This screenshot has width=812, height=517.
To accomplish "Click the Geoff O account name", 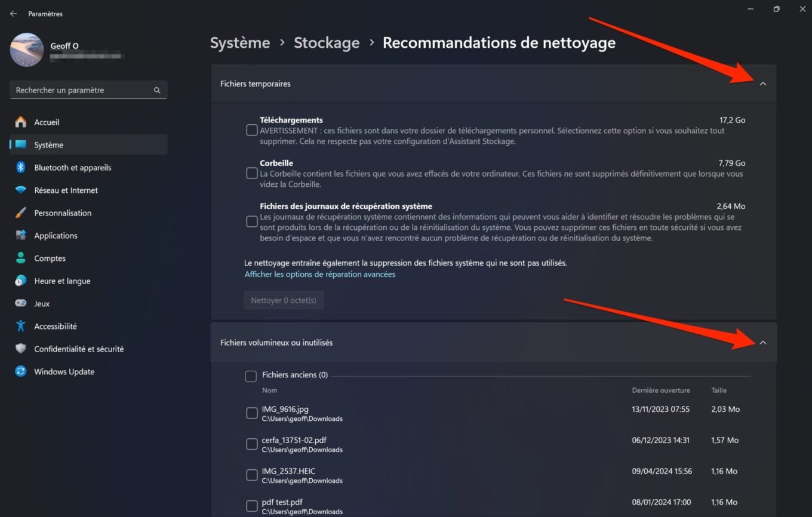I will pos(64,46).
